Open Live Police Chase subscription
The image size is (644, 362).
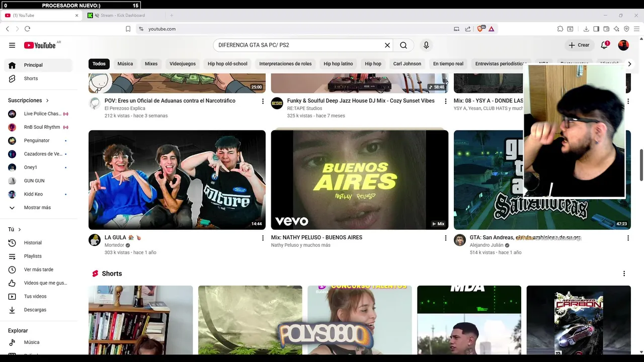click(38, 114)
